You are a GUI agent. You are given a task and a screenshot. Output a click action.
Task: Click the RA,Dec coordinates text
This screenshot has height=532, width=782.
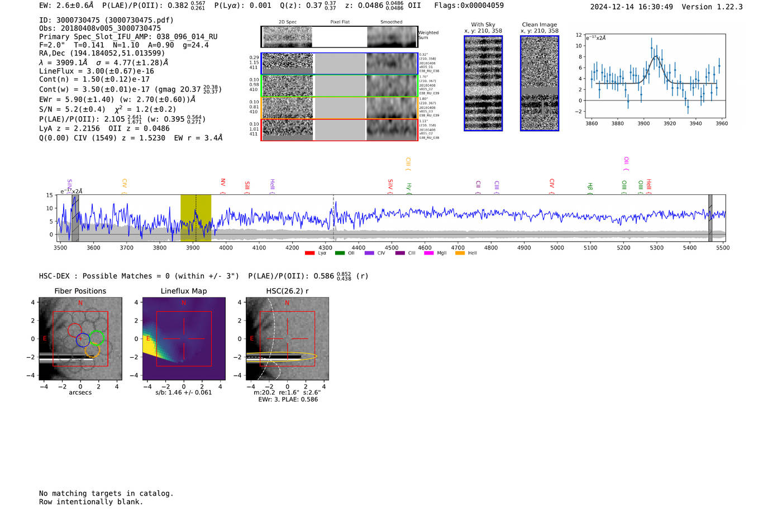(x=102, y=54)
